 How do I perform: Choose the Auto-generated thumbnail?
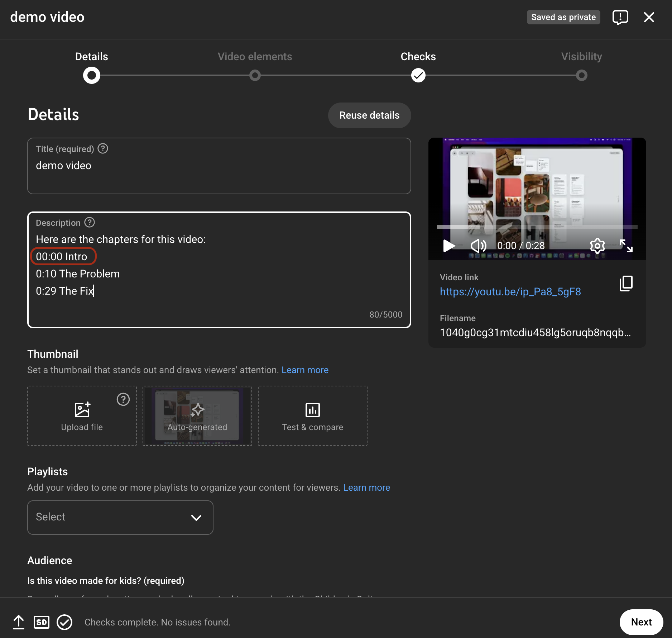point(197,416)
